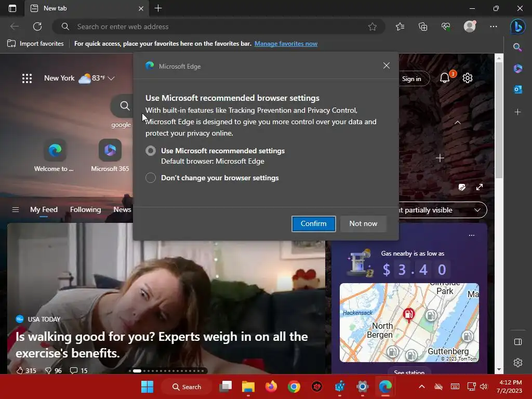Open Outlook icon in sidebar
532x399 pixels.
[x=518, y=89]
